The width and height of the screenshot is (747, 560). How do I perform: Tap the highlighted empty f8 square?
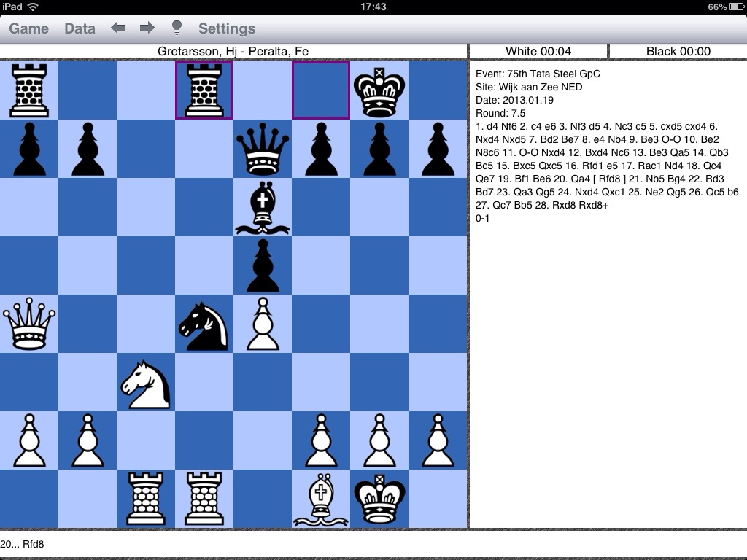321,90
